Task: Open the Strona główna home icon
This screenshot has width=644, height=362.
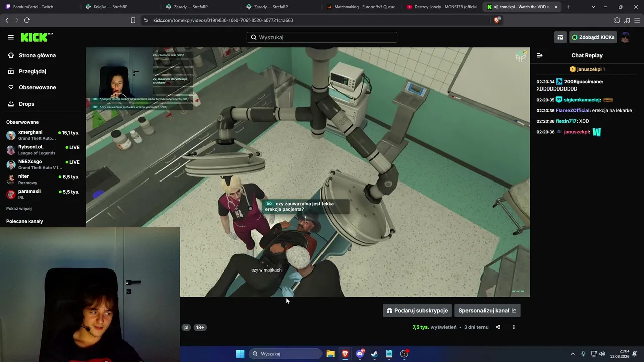Action: click(11, 55)
